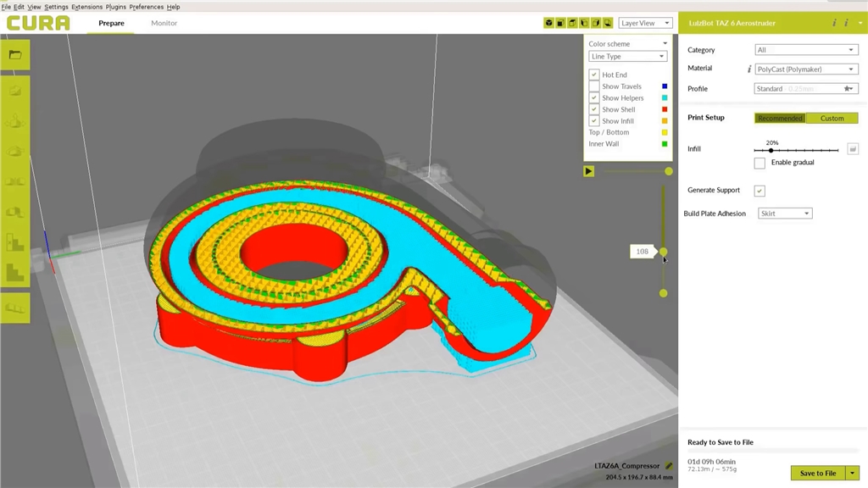The height and width of the screenshot is (488, 868).
Task: Click the infill pattern icon right of slider
Action: [x=853, y=149]
